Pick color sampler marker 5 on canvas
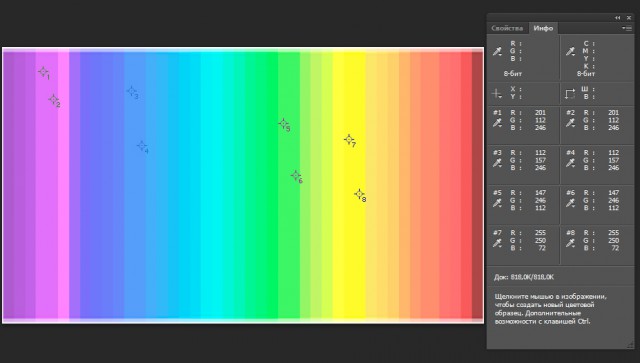640x363 pixels. click(284, 123)
